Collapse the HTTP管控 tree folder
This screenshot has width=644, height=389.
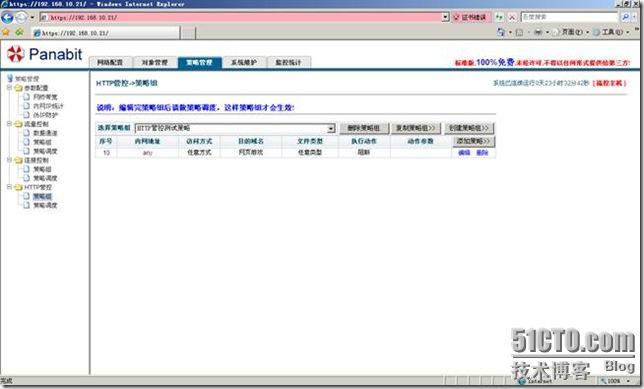[9, 187]
